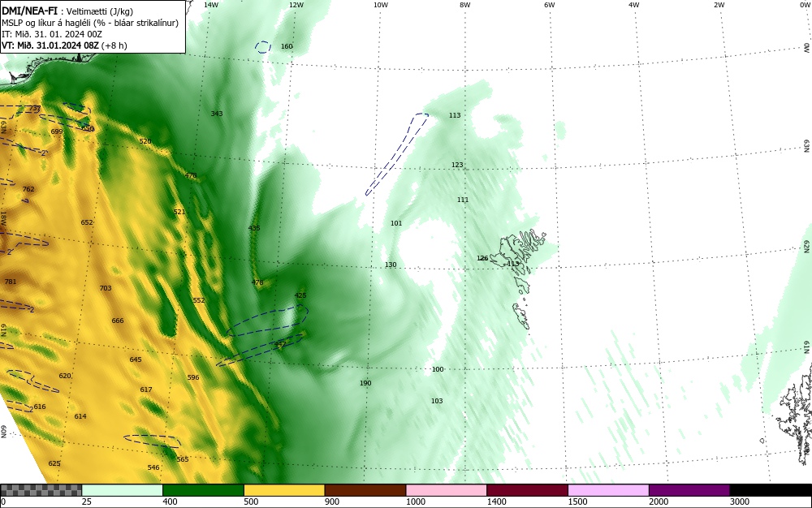Select the dark green 400–500 legend swatch

click(x=203, y=490)
